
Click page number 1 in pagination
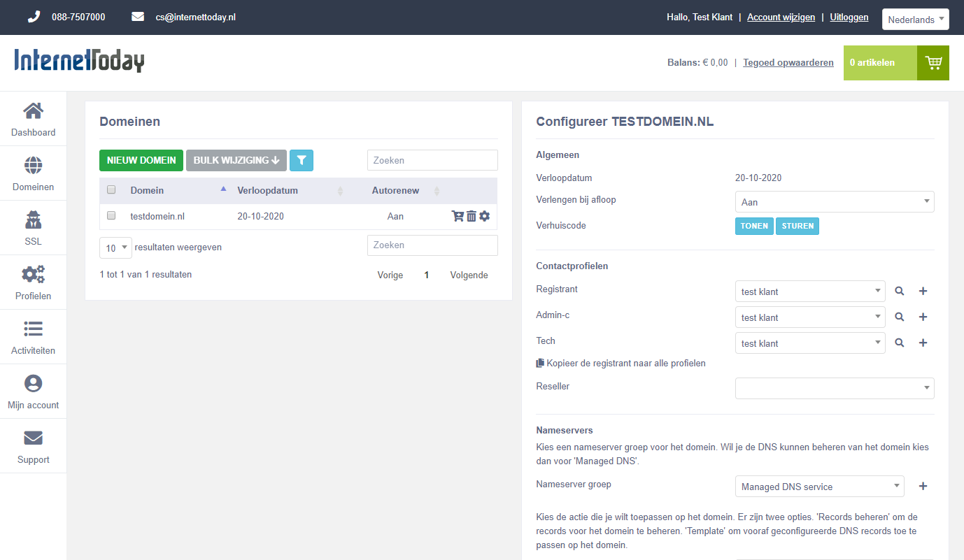pos(427,275)
